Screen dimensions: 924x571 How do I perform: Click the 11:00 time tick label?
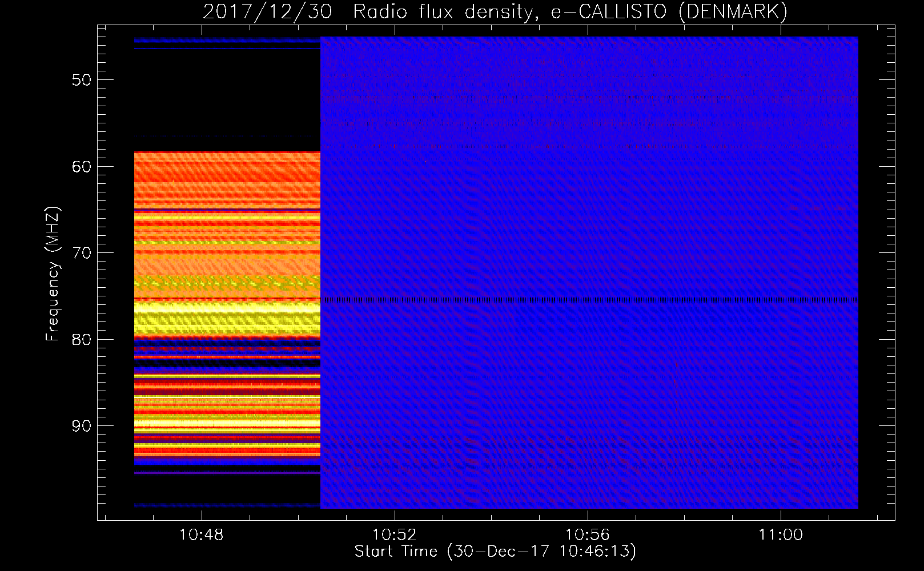(780, 535)
